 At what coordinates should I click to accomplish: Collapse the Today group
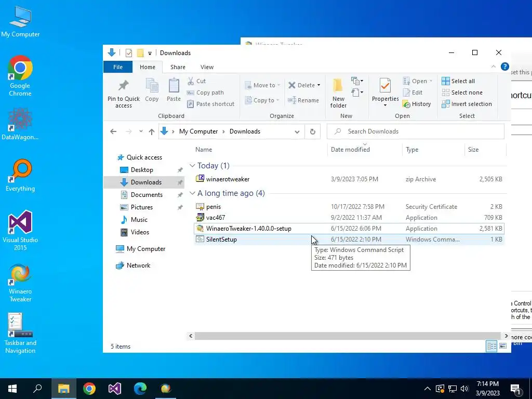pos(192,166)
